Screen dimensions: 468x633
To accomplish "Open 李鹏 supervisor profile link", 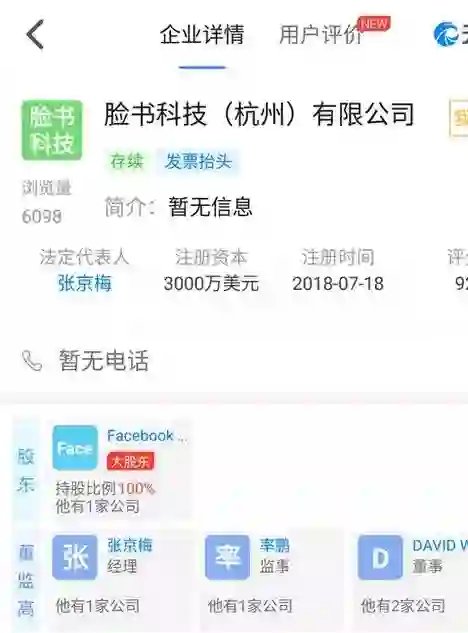I will coord(275,545).
